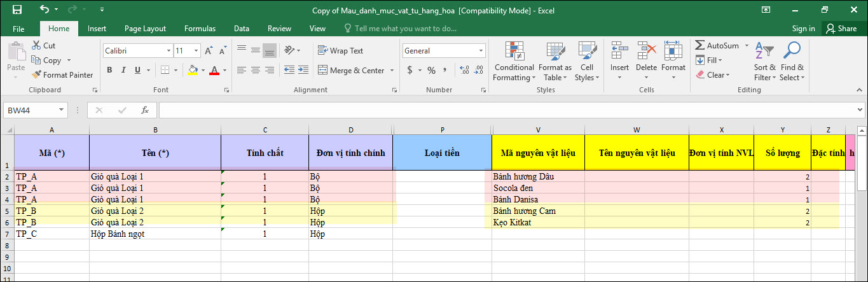Image resolution: width=868 pixels, height=282 pixels.
Task: Open the font name Calibri dropdown
Action: tap(169, 51)
